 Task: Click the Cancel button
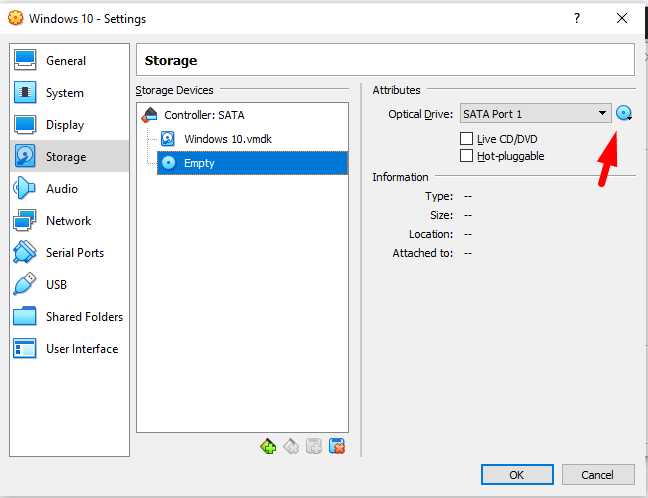tap(597, 474)
